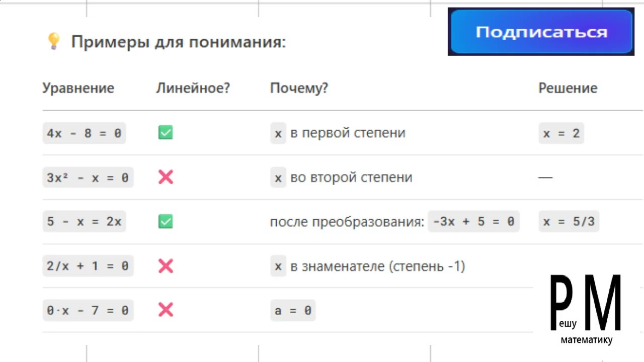Viewport: 644px width, 362px height.
Task: Click the solution x = 5/3
Action: pyautogui.click(x=569, y=222)
